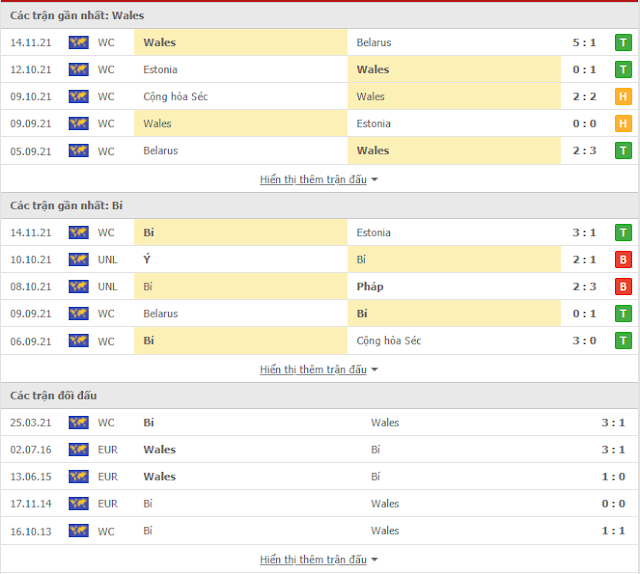Click the highlighted Wales team name on 09.09.21
The height and width of the screenshot is (574, 640).
click(158, 124)
